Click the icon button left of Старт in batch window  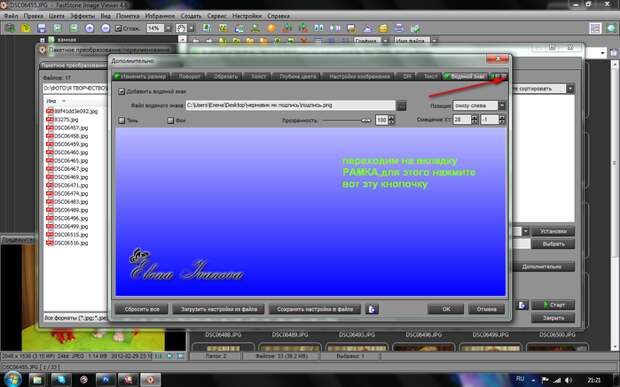click(x=522, y=305)
